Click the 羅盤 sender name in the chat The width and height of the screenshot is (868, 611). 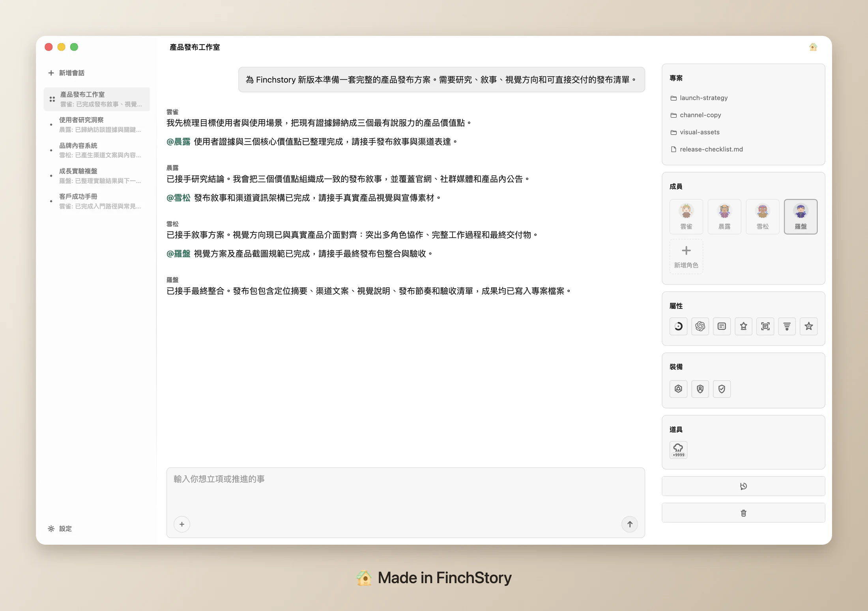point(172,280)
